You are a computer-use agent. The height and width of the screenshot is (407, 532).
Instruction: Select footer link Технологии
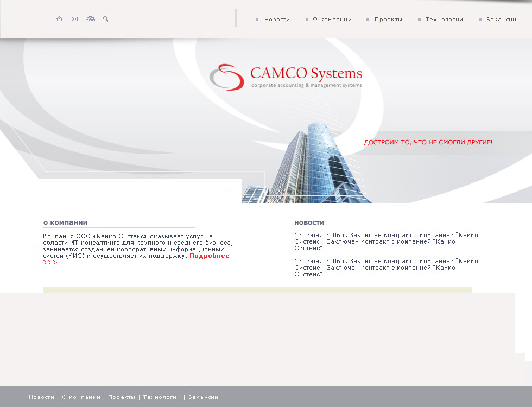click(162, 397)
